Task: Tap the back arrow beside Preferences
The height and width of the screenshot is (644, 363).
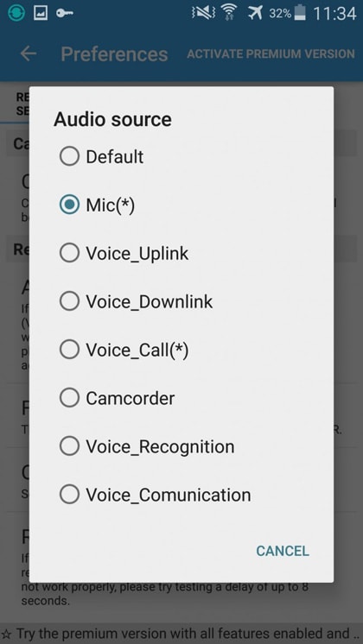Action: (x=29, y=54)
